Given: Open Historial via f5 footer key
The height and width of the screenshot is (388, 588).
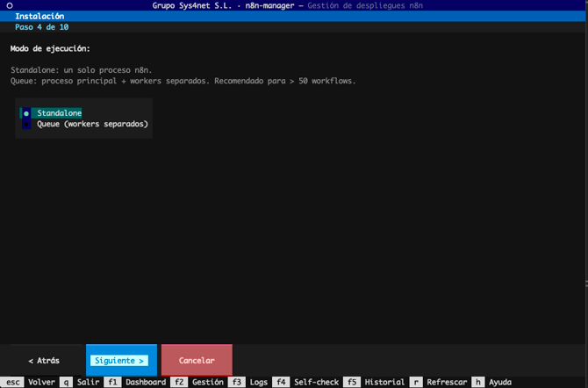Looking at the screenshot, I should (x=375, y=382).
